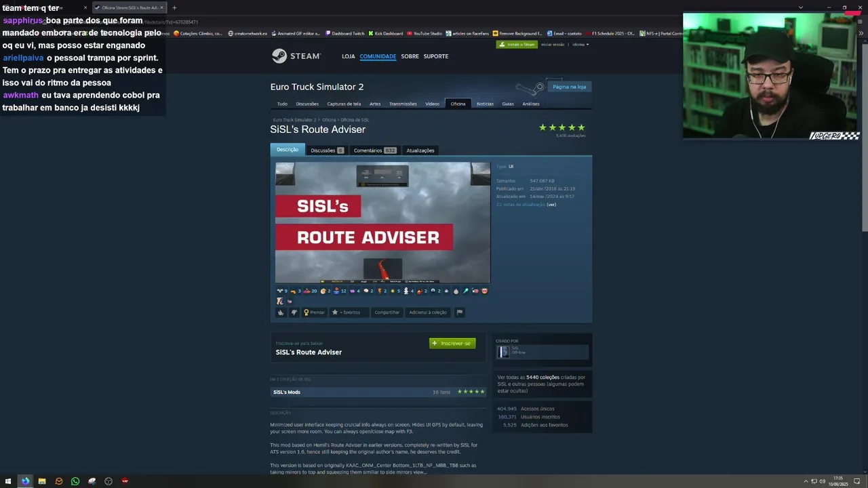The height and width of the screenshot is (488, 868).
Task: Click Oficina de SiSL breadcrumb link
Action: click(x=355, y=120)
